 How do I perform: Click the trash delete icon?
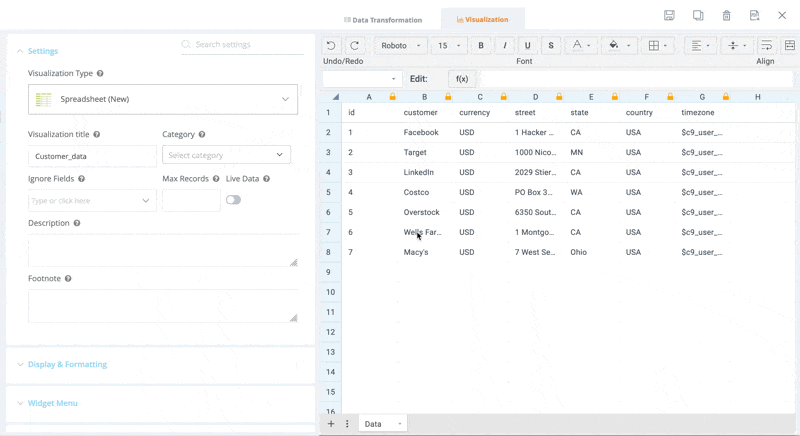[726, 16]
